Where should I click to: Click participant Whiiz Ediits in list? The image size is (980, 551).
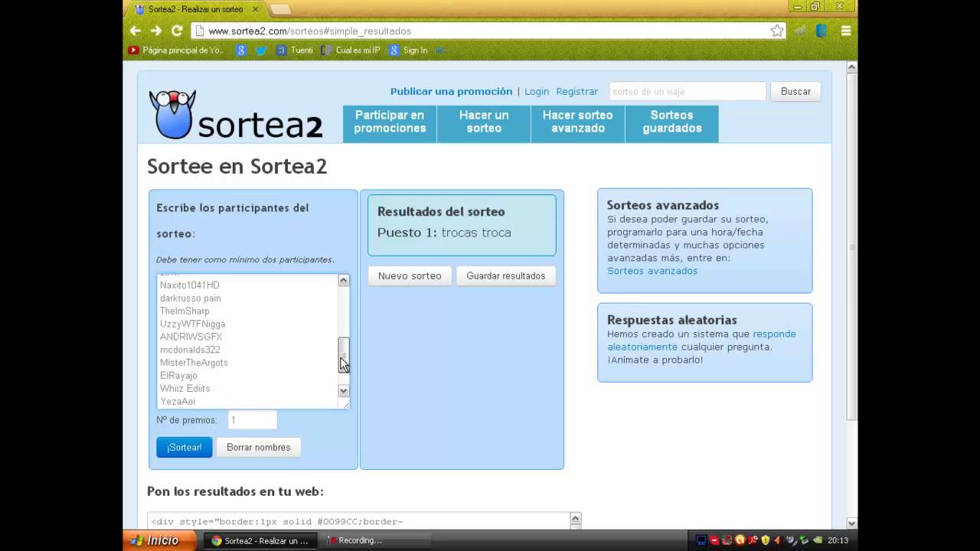185,389
